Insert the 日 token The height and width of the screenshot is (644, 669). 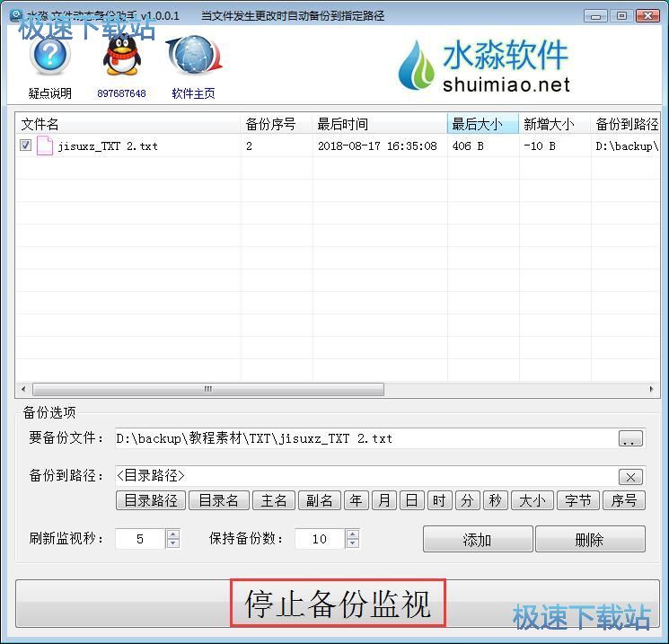pyautogui.click(x=411, y=500)
